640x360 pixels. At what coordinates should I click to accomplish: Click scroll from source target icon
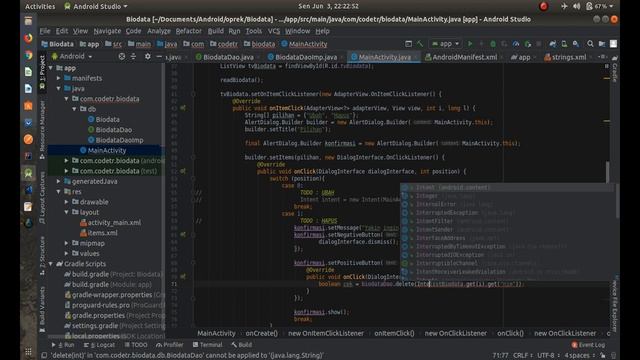[x=122, y=57]
